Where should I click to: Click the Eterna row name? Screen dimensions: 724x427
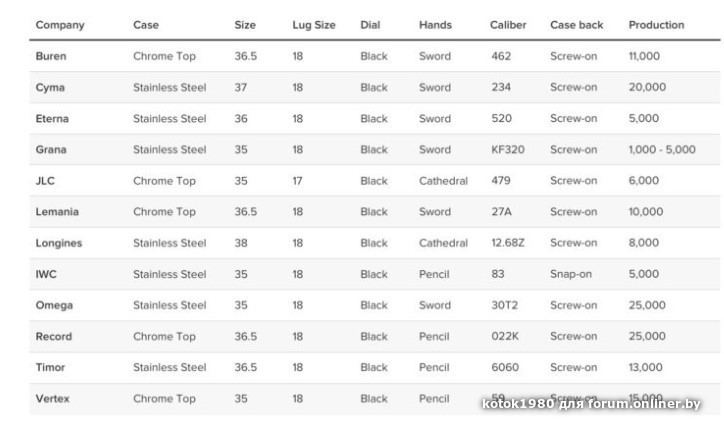point(53,119)
